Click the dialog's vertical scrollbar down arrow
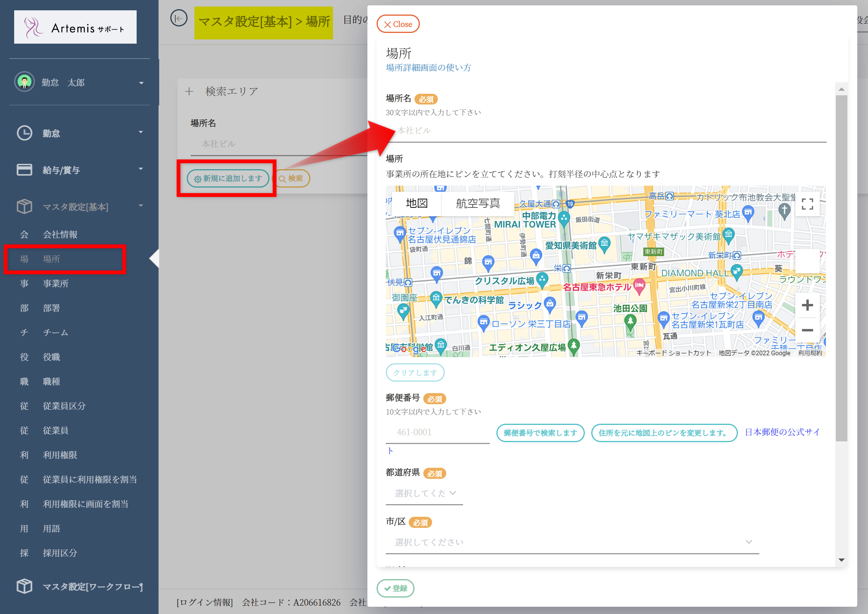The height and width of the screenshot is (614, 868). [841, 560]
